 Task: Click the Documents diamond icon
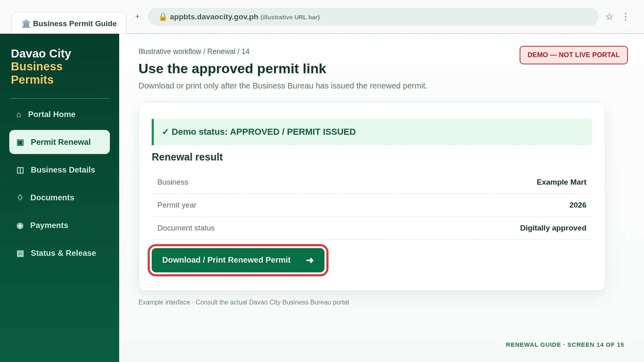[20, 198]
